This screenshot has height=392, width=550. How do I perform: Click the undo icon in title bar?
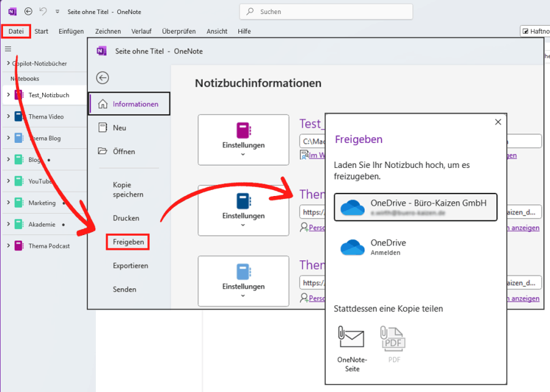pyautogui.click(x=43, y=12)
